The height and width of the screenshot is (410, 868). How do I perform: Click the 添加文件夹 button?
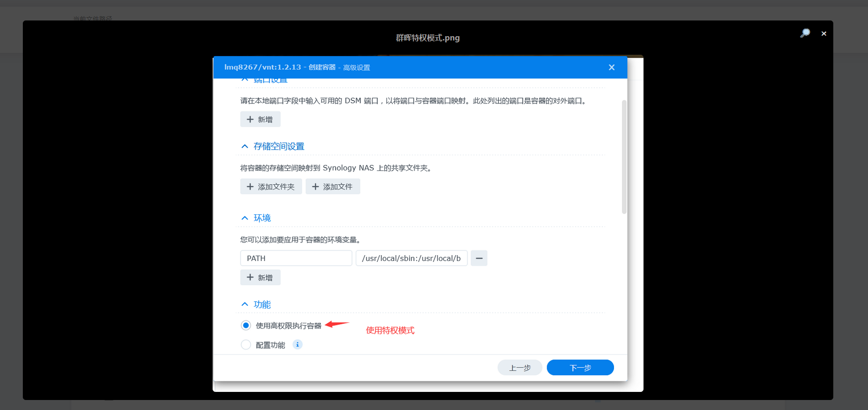tap(271, 186)
